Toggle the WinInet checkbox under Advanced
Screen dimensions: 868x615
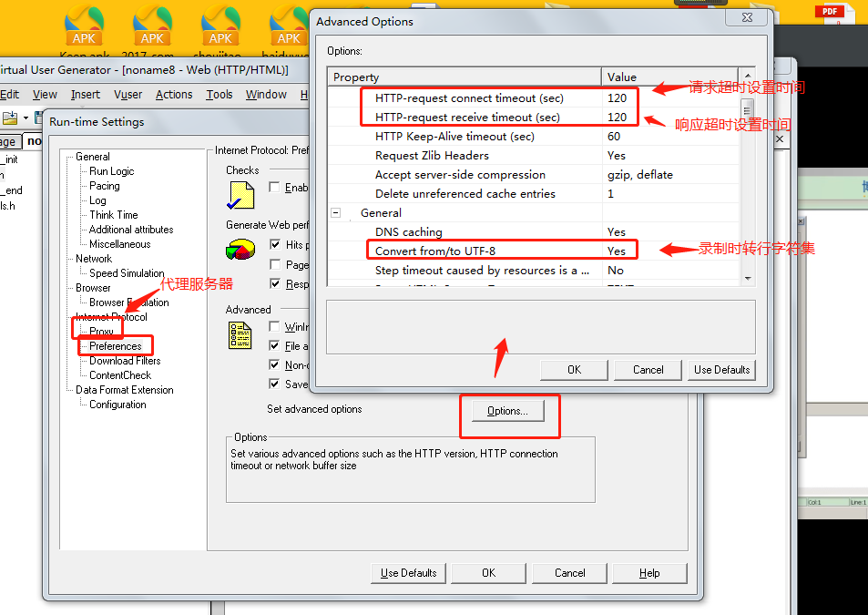point(274,326)
